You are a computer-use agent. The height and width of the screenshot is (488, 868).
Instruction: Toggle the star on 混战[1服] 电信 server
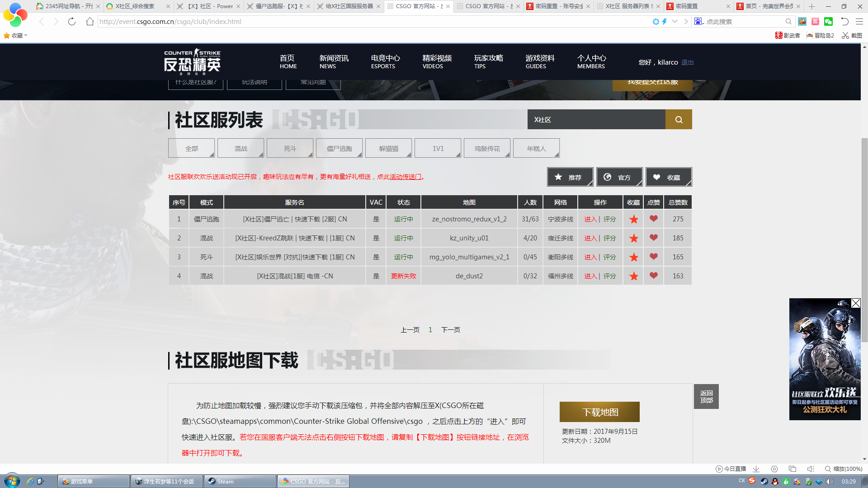[x=633, y=276]
